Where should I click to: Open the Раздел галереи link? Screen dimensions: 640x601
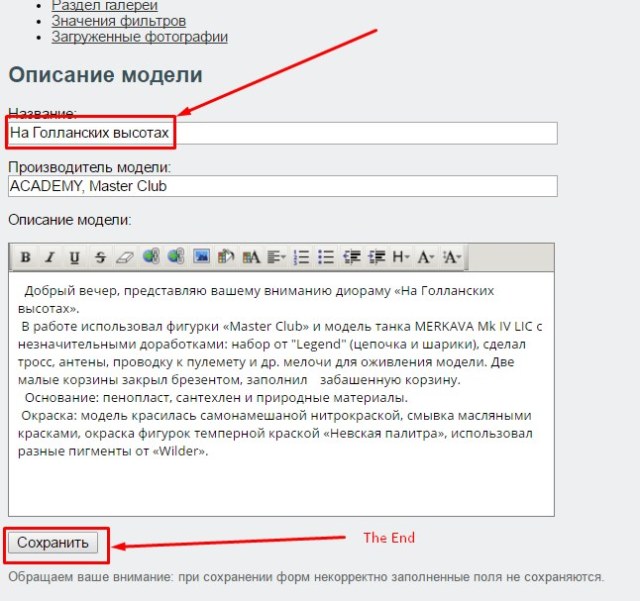104,6
